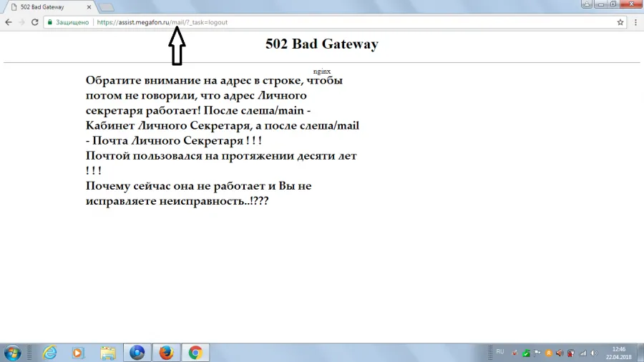Launch Internet Explorer from the taskbar
The width and height of the screenshot is (644, 362).
[x=49, y=353]
